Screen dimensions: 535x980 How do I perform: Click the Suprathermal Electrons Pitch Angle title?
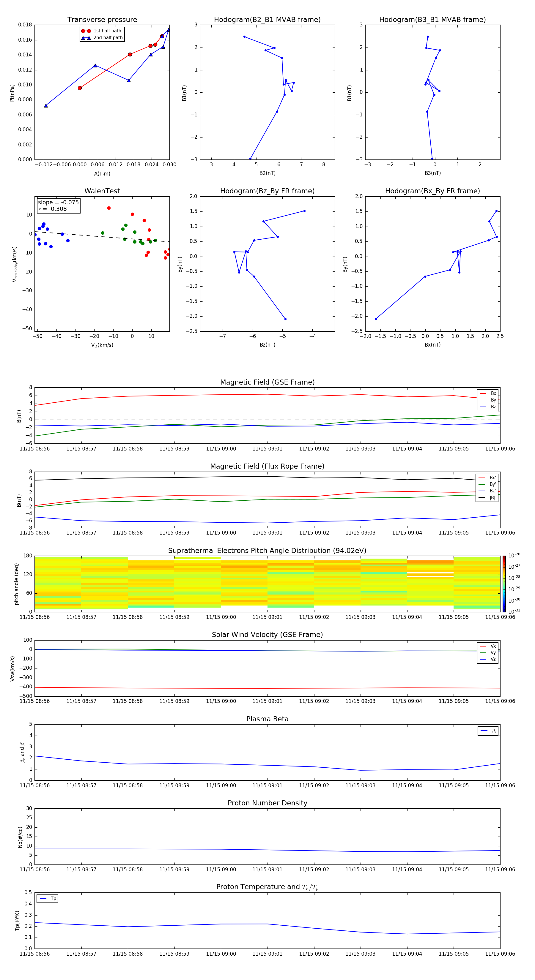pos(267,551)
